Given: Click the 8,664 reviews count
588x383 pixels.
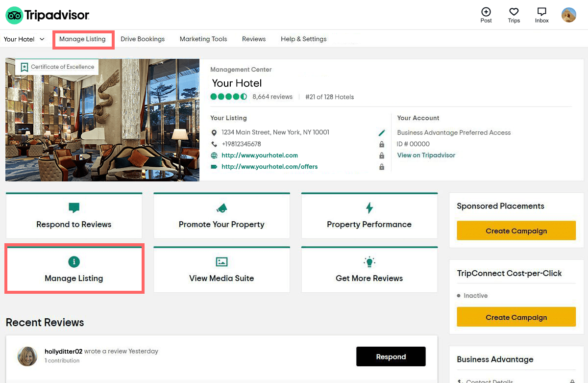Looking at the screenshot, I should 272,97.
